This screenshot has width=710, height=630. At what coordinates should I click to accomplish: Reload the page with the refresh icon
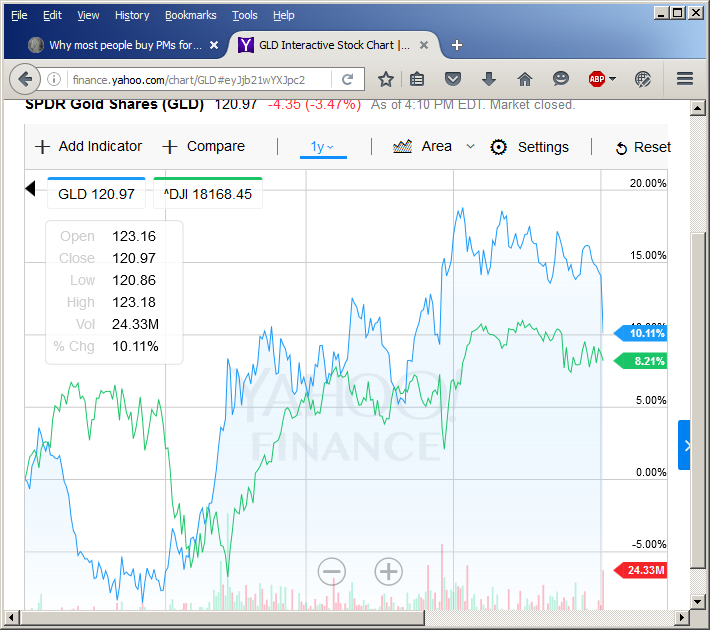click(347, 80)
